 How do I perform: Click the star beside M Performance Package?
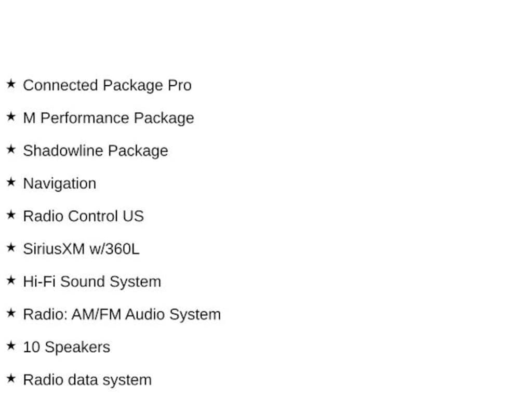(11, 116)
